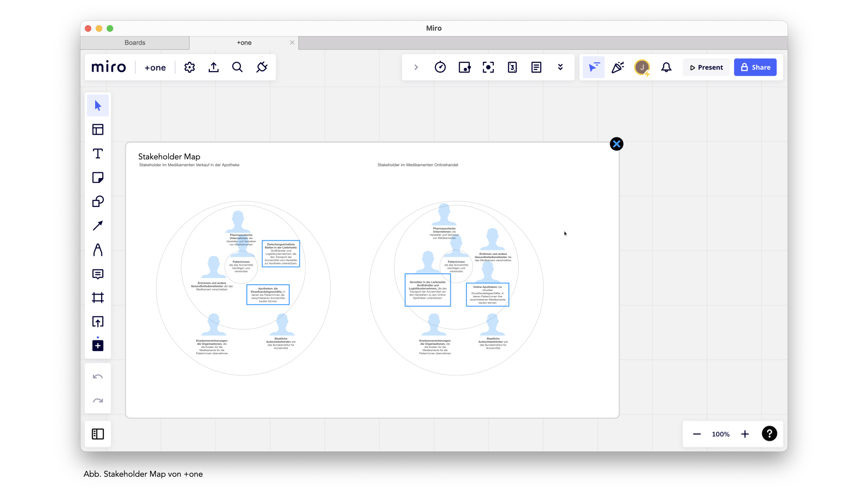
Task: Expand more apps with double chevron
Action: [x=560, y=67]
